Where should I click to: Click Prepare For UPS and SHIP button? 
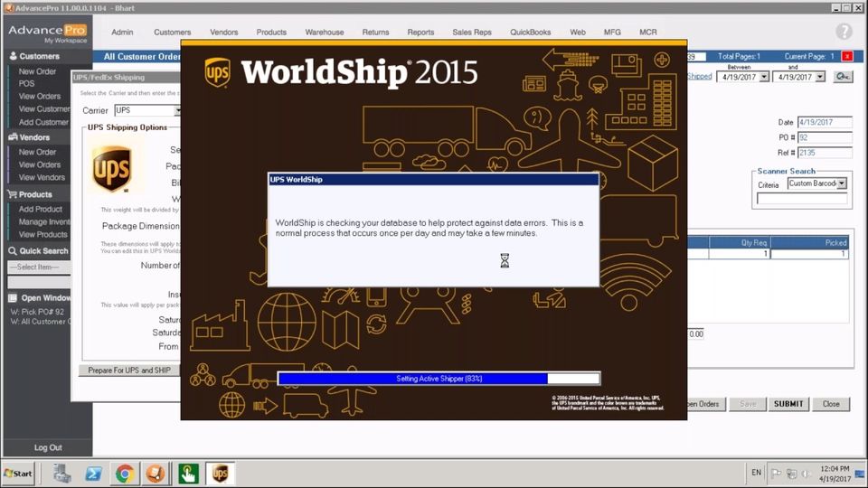click(x=129, y=371)
